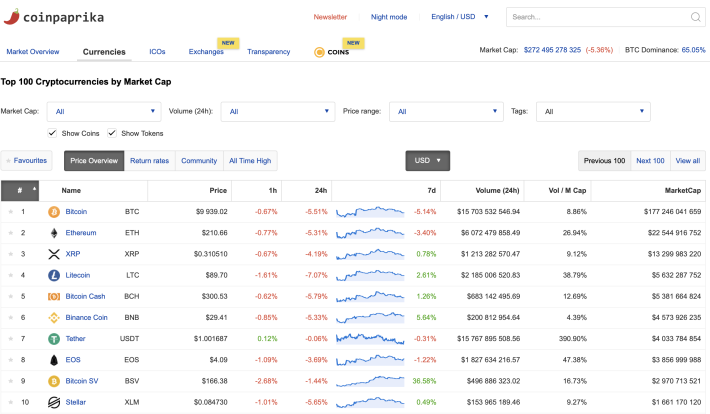Screen dimensions: 710x414
Task: Click the Bitcoin SV logo icon
Action: click(x=54, y=381)
